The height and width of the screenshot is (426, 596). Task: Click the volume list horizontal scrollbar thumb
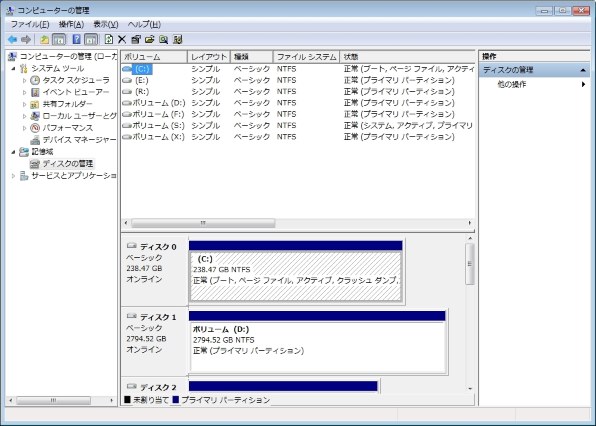(x=203, y=223)
